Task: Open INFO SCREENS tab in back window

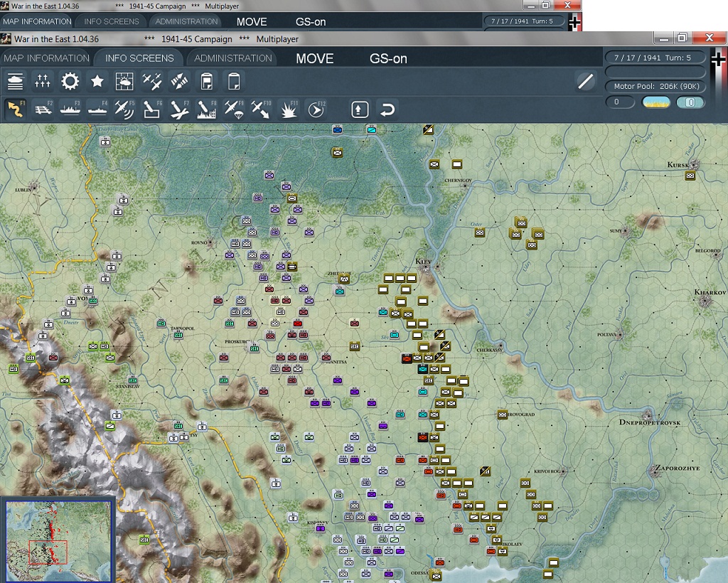Action: click(112, 21)
